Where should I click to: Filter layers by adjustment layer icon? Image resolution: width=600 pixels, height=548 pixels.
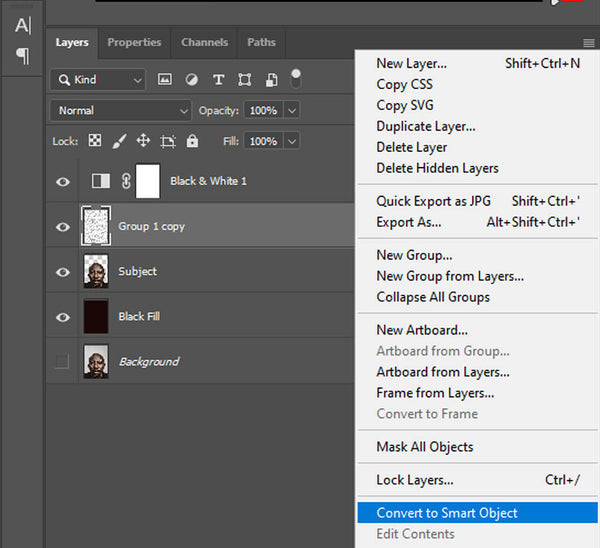[x=192, y=80]
